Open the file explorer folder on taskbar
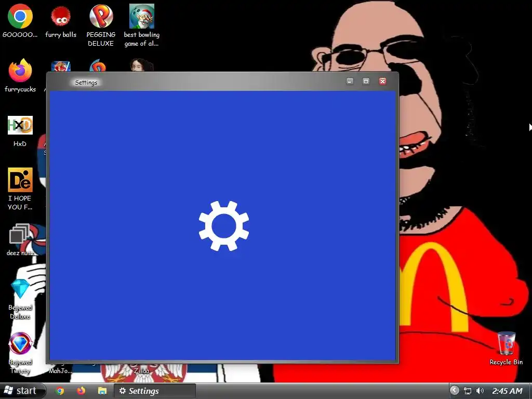 102,391
